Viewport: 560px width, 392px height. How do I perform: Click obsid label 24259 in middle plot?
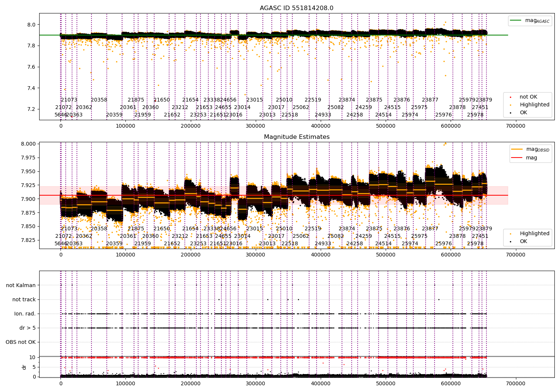click(364, 236)
